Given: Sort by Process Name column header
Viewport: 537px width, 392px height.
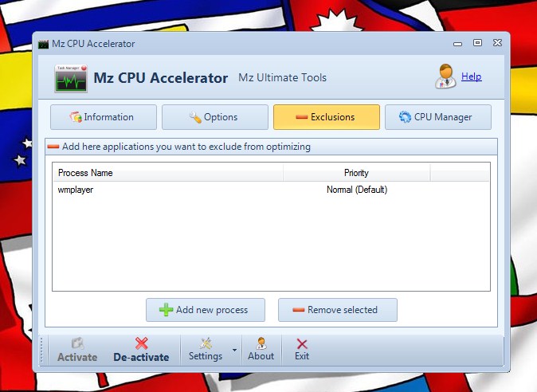Looking at the screenshot, I should [168, 173].
